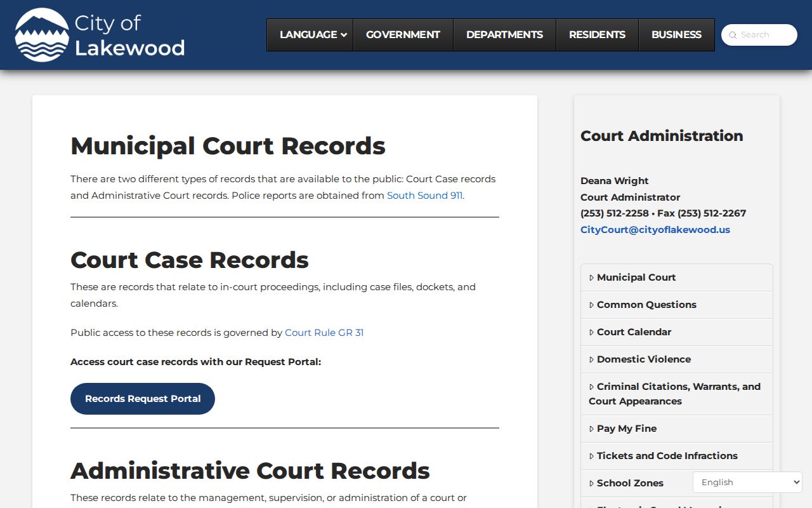Click the City of Lakewood logo
Viewport: 812px width, 508px height.
[100, 35]
